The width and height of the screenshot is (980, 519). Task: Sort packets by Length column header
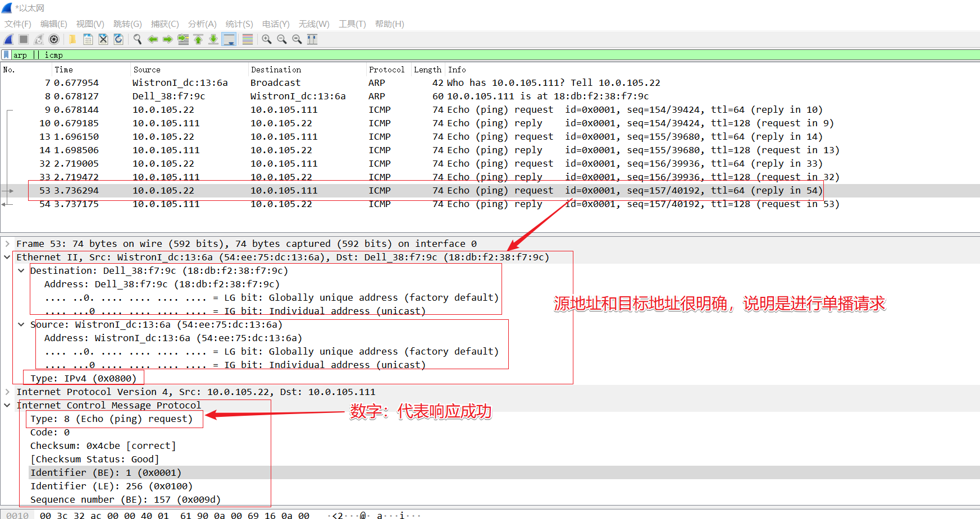pyautogui.click(x=428, y=70)
